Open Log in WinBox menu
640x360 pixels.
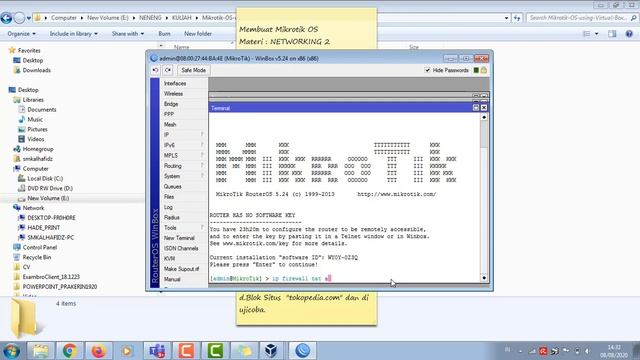(x=168, y=207)
